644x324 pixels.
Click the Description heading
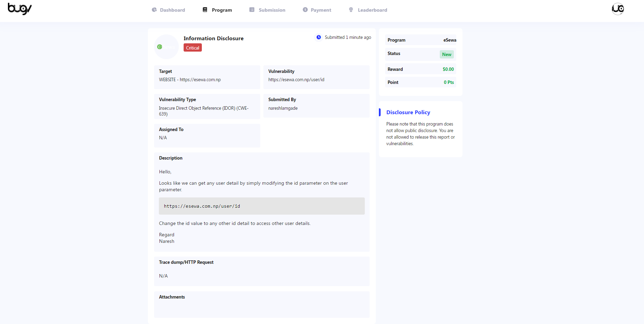[x=171, y=158]
